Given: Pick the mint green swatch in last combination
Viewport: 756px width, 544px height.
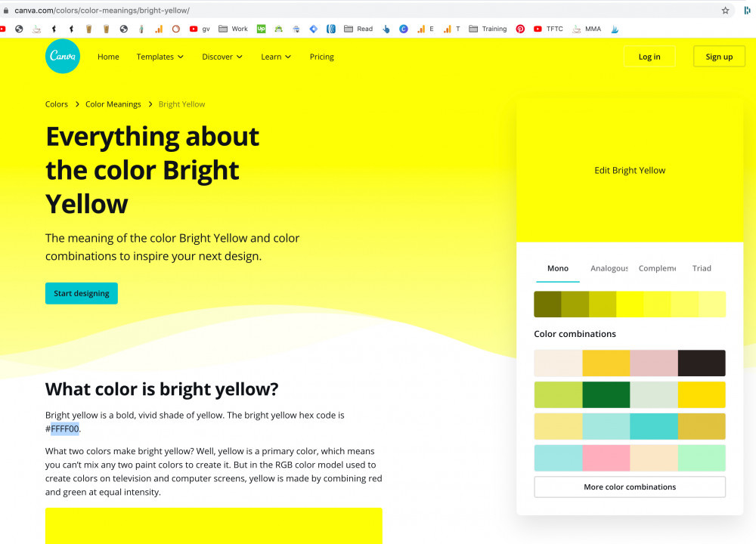Looking at the screenshot, I should coord(702,458).
